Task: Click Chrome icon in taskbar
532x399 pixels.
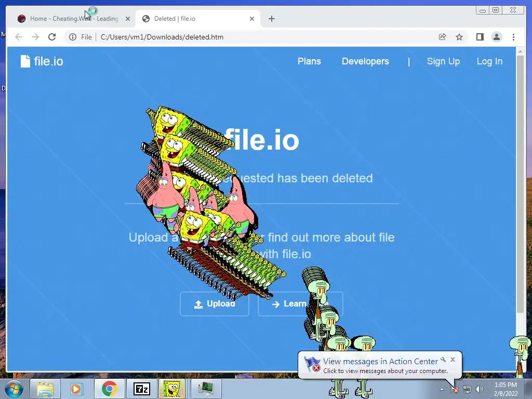Action: tap(109, 389)
